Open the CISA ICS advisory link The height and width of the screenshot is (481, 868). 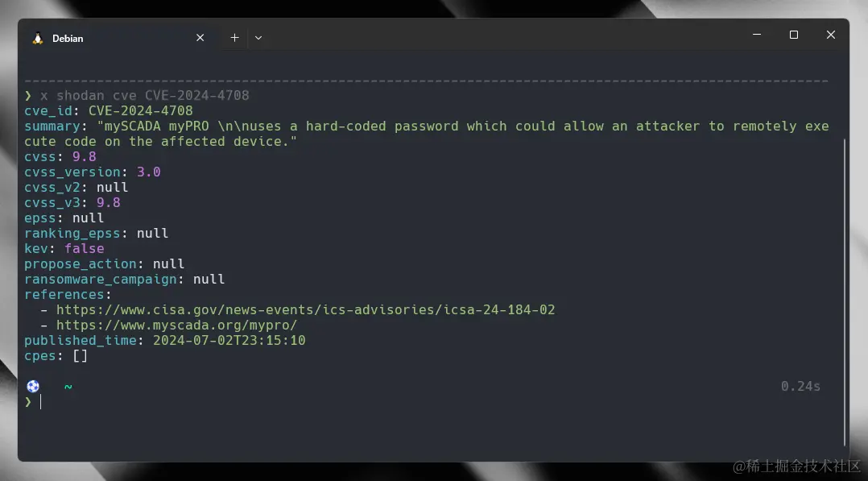(304, 309)
